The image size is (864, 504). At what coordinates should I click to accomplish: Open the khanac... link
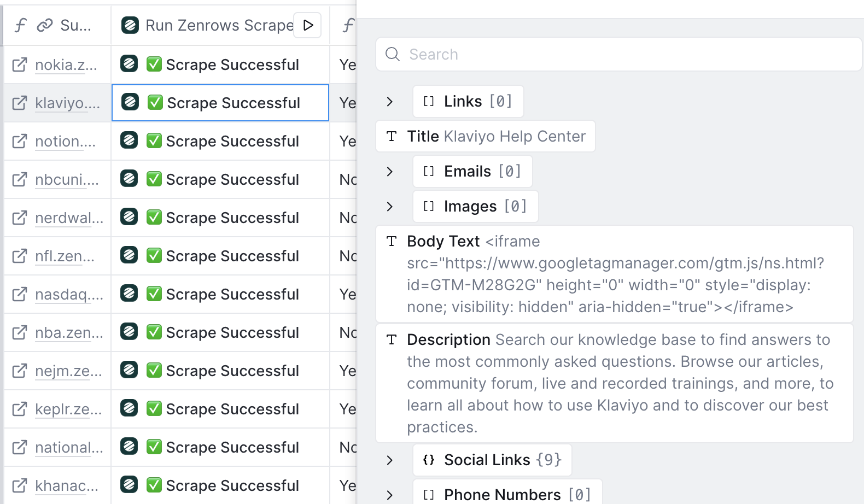point(67,486)
